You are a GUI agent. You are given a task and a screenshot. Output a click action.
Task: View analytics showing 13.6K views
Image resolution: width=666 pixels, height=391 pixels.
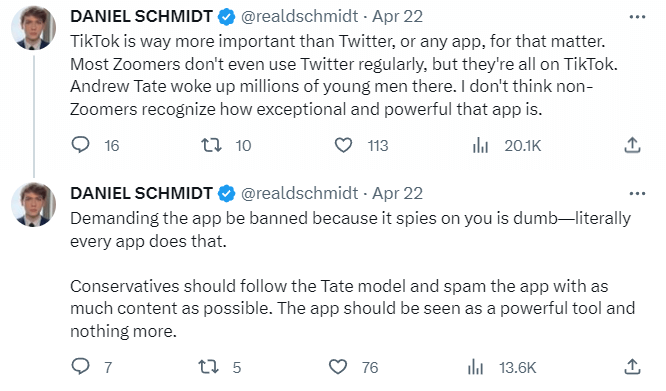[475, 366]
